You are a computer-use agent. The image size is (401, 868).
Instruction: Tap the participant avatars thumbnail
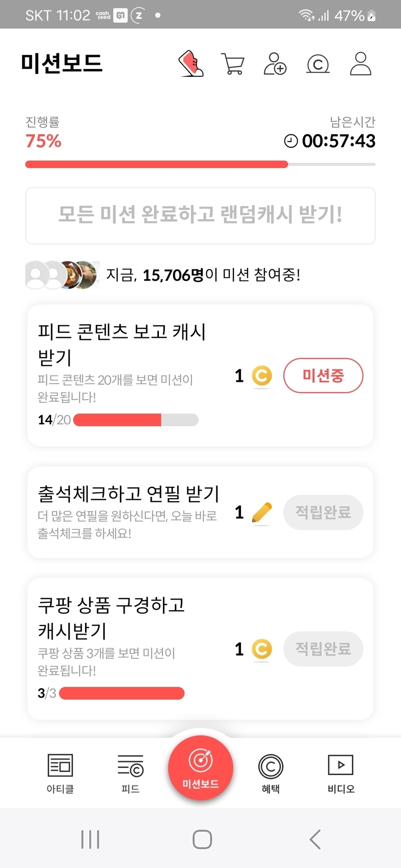pos(62,275)
